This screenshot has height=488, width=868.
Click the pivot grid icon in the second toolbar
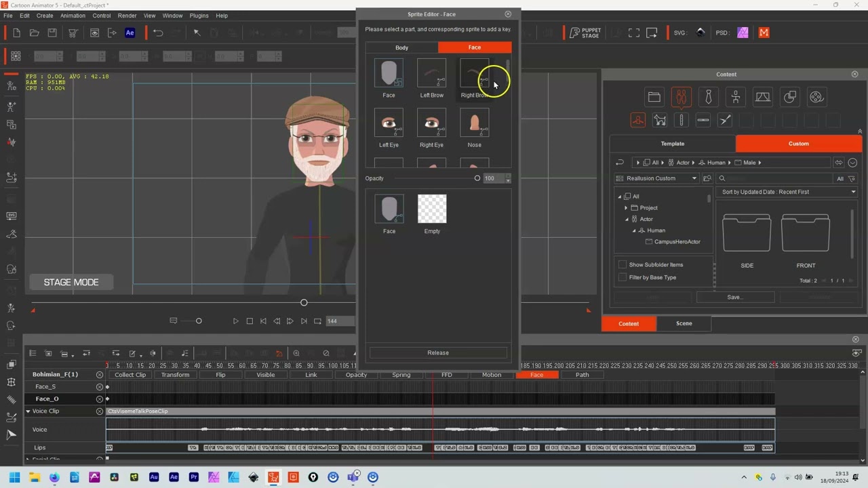point(16,56)
